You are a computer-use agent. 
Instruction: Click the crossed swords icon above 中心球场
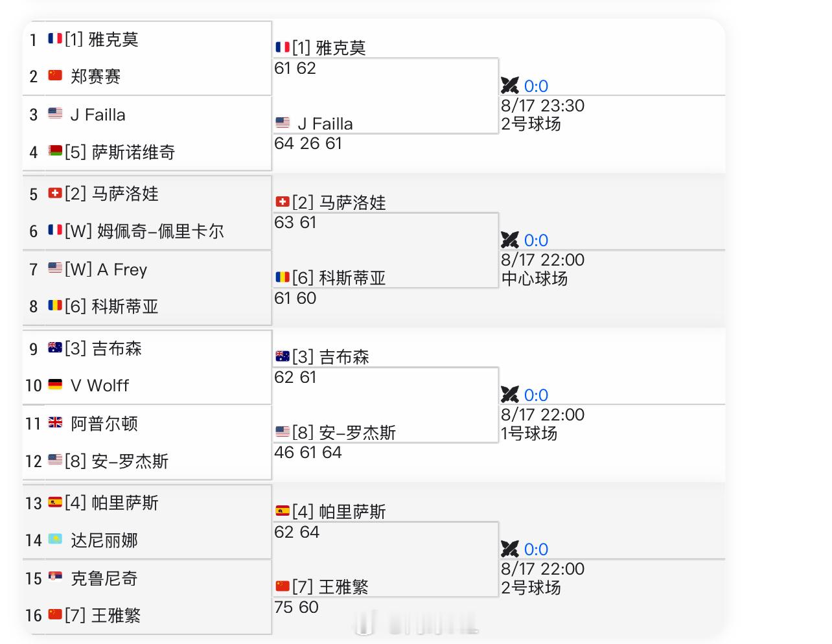pos(510,240)
